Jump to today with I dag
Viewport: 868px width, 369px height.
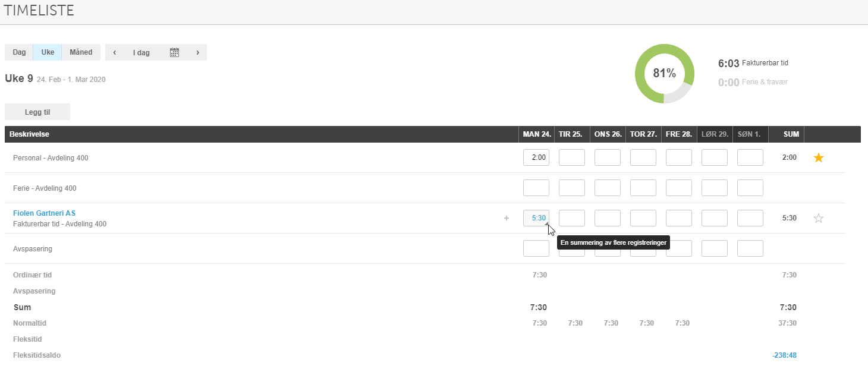(x=141, y=52)
